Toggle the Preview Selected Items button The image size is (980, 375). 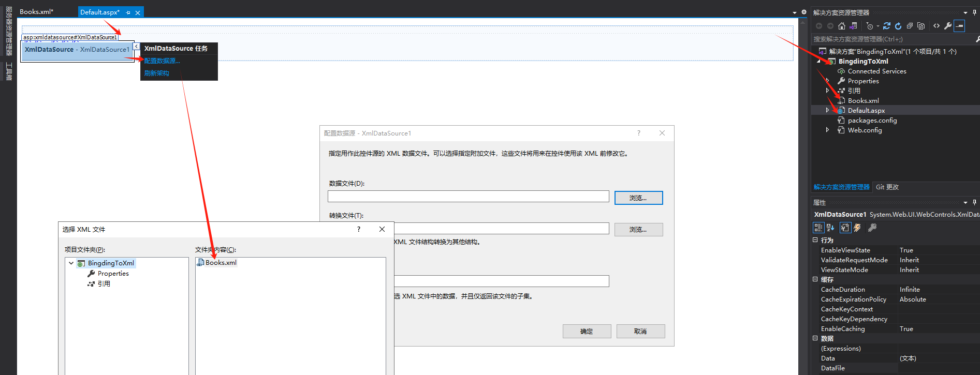pos(959,26)
